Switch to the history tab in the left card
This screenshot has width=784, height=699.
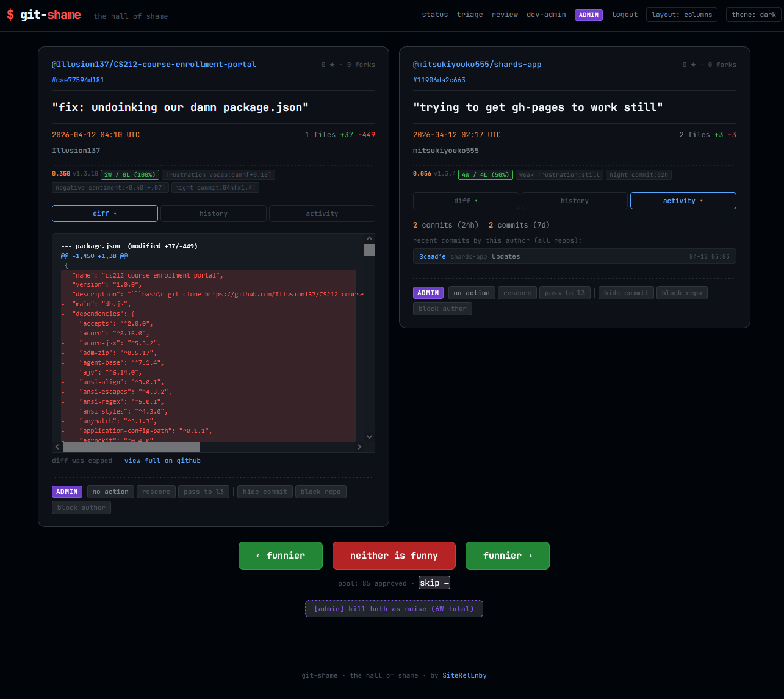(x=213, y=213)
